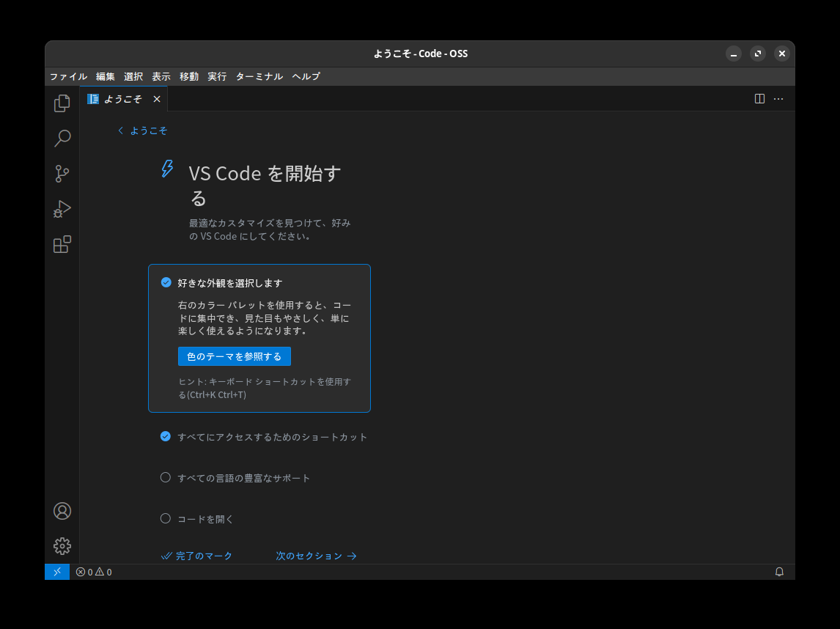Close the Code - OSS window
The height and width of the screenshot is (629, 840).
tap(782, 54)
